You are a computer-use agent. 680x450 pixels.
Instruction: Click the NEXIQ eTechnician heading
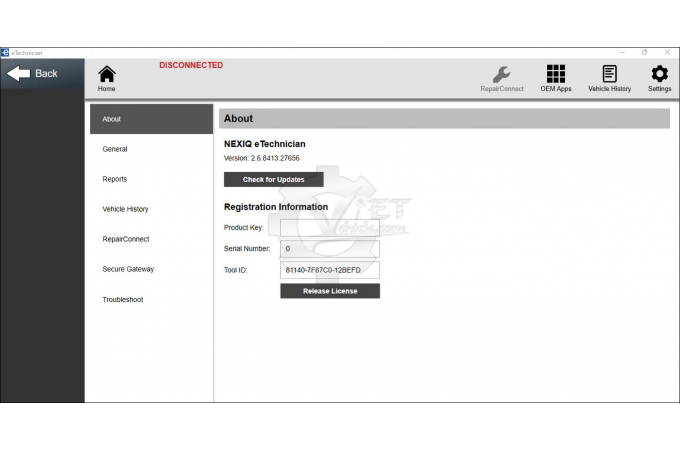pyautogui.click(x=265, y=144)
